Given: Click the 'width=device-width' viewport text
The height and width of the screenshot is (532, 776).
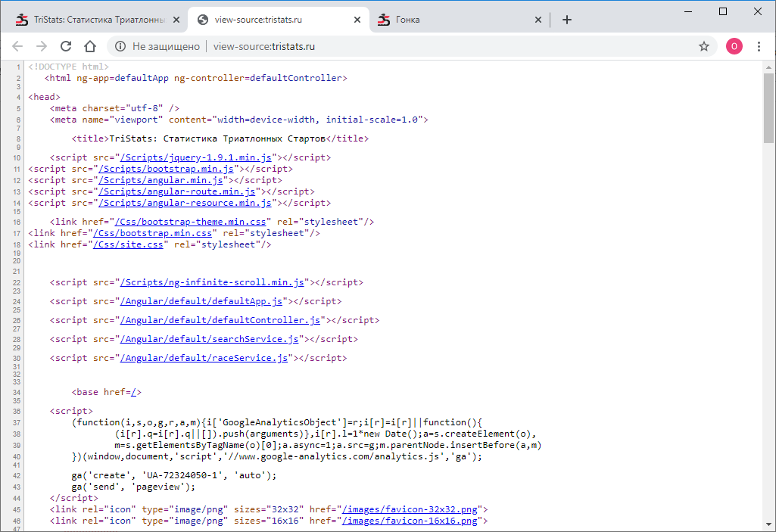Looking at the screenshot, I should 266,120.
